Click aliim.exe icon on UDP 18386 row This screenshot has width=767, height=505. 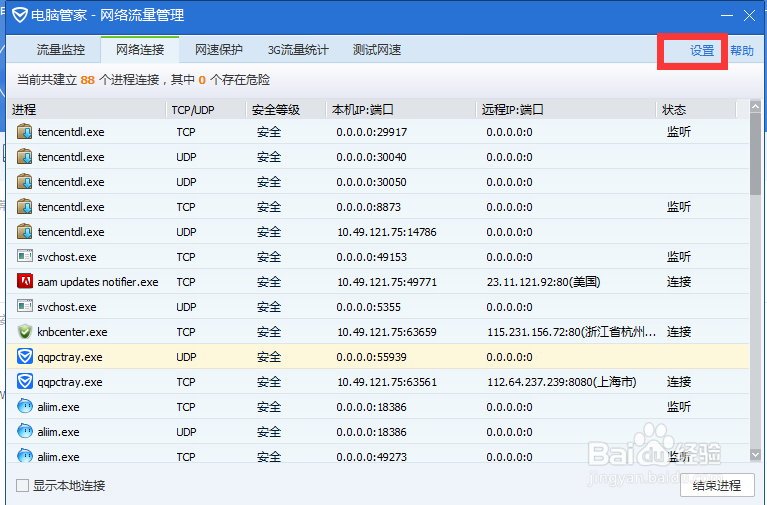click(x=24, y=431)
